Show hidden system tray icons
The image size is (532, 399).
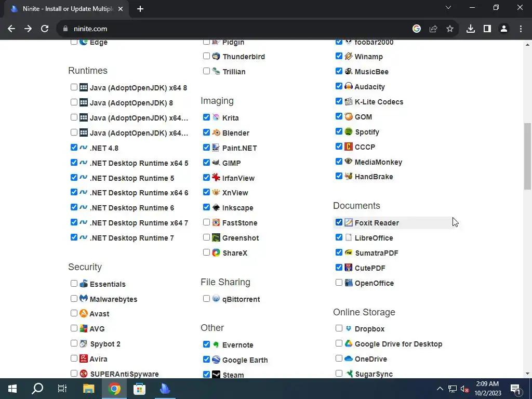440,389
